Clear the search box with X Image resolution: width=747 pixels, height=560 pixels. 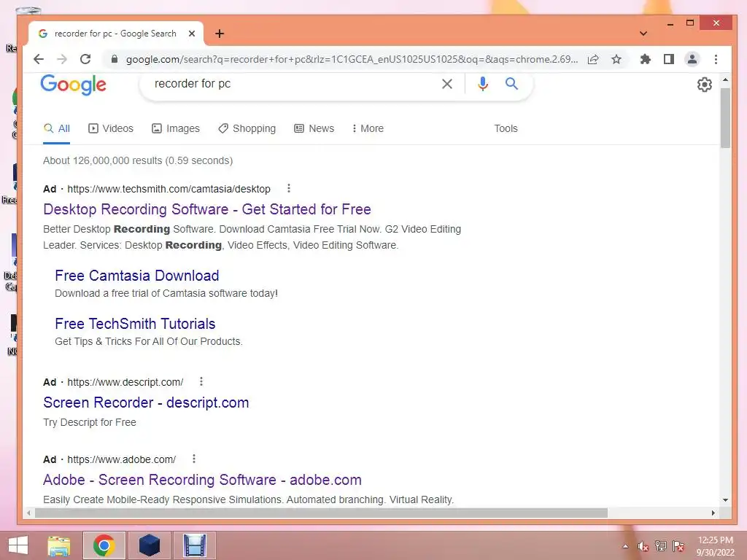tap(447, 84)
